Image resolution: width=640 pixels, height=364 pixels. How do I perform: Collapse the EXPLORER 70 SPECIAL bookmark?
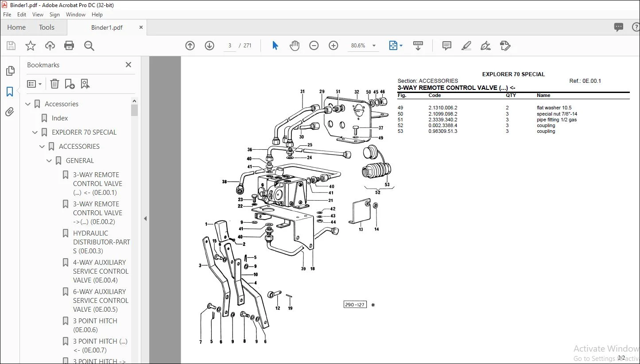35,132
